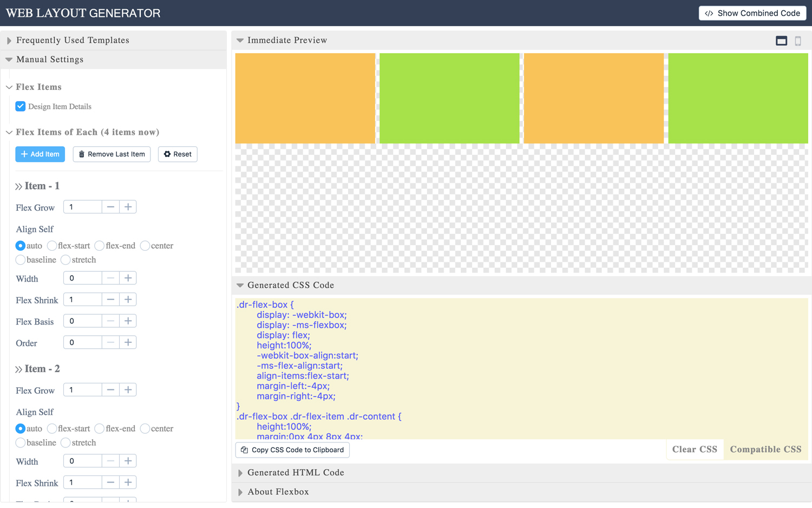Select Item 1 Align Self baseline

click(21, 260)
